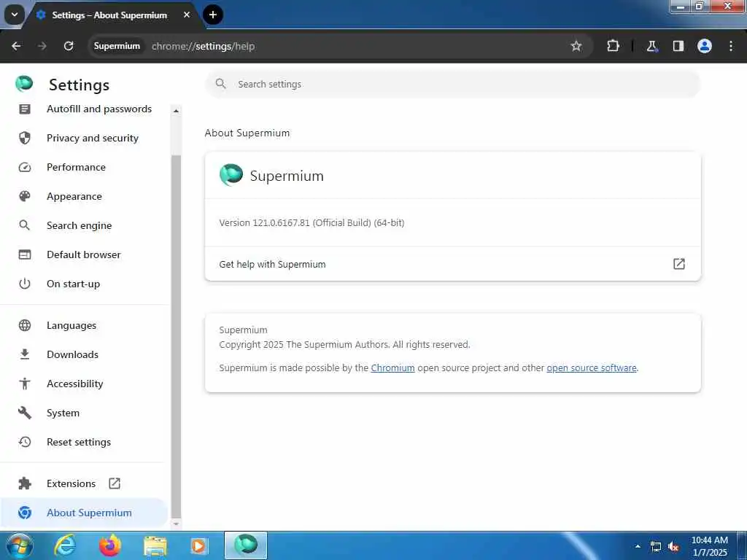
Task: Click the forward navigation arrow
Action: pos(42,46)
